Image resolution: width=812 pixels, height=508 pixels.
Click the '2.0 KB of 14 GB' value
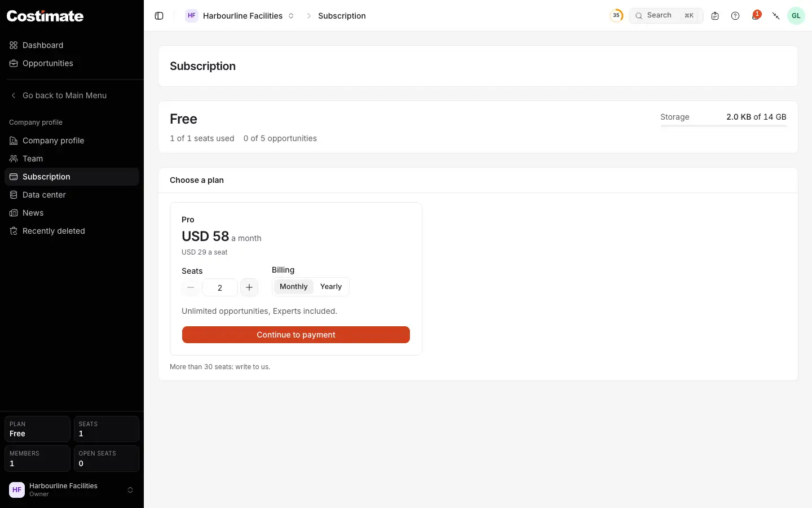(x=756, y=117)
